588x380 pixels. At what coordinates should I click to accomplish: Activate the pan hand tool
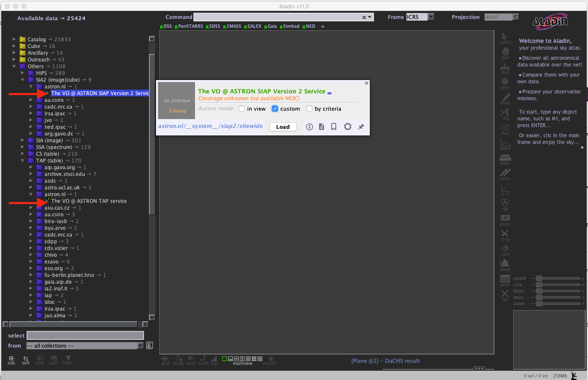(x=505, y=54)
